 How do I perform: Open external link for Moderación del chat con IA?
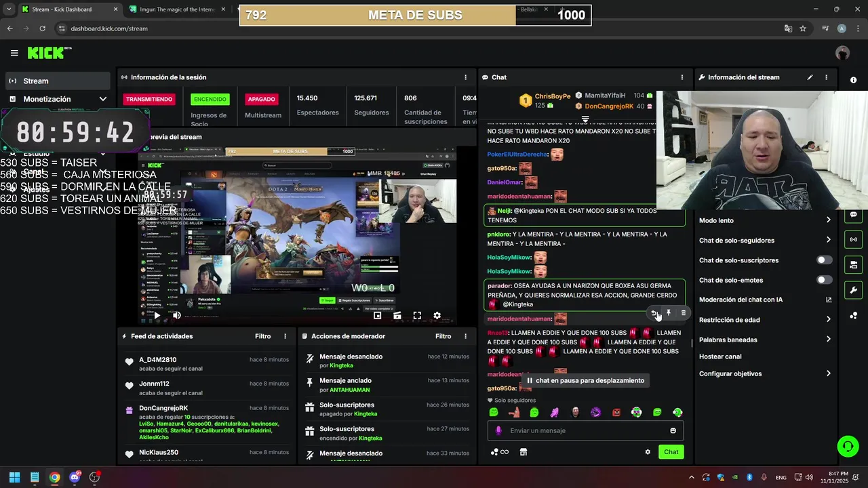pyautogui.click(x=829, y=300)
